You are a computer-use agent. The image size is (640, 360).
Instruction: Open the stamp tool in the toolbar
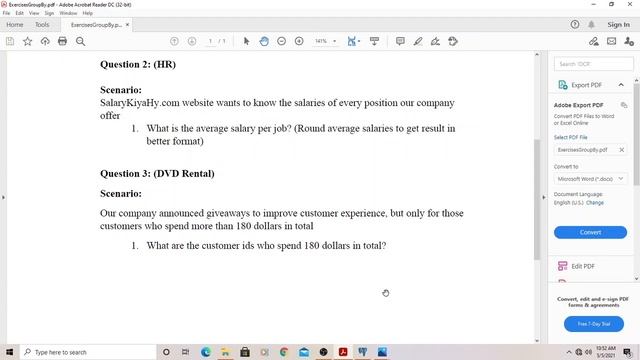point(453,41)
